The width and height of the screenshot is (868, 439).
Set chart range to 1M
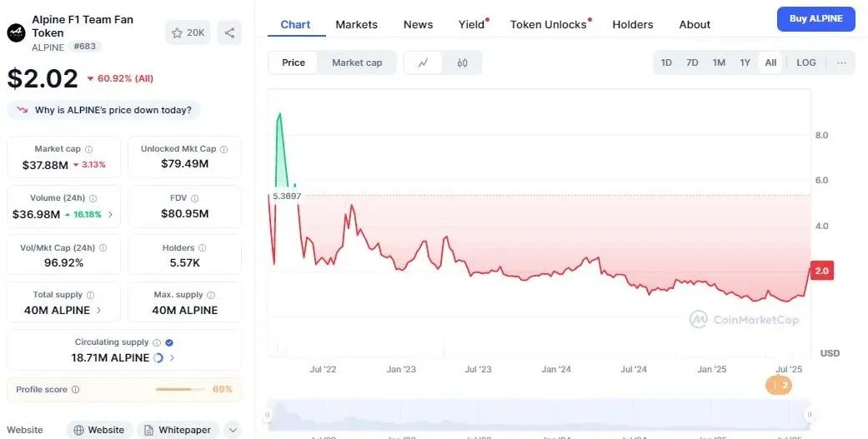[719, 62]
